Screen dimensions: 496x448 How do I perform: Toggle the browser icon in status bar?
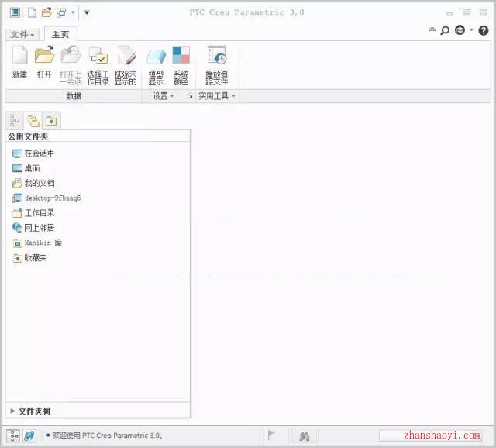[x=29, y=436]
